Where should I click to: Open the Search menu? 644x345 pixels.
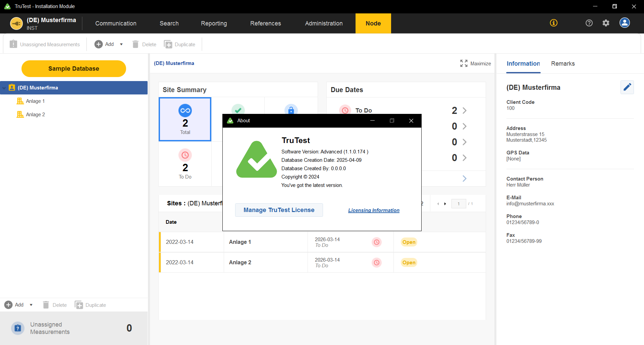coord(169,23)
